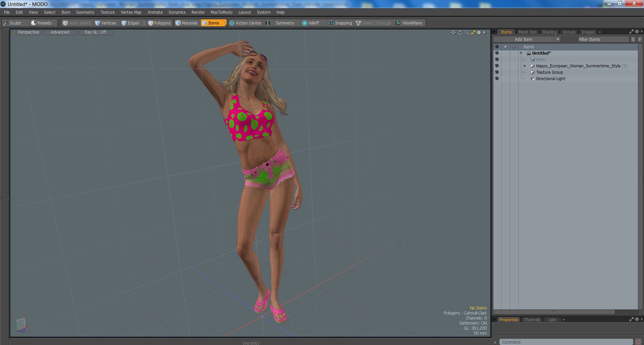Click the Items list horizontal scrollbar
Image resolution: width=644 pixels, height=345 pixels.
click(554, 312)
